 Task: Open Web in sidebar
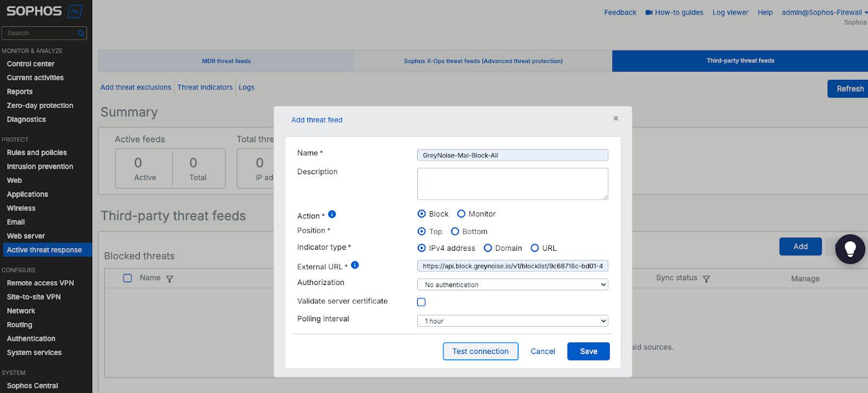click(14, 180)
